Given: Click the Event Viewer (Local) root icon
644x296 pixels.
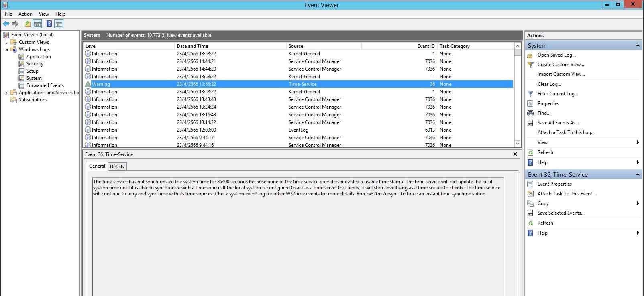Looking at the screenshot, I should 6,35.
